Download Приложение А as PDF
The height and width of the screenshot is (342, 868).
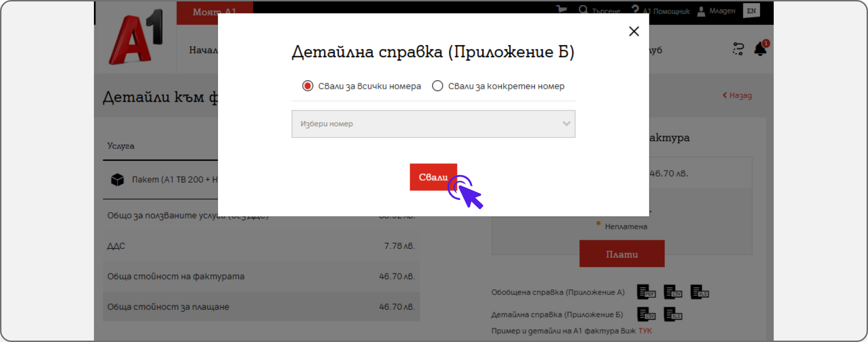[646, 292]
